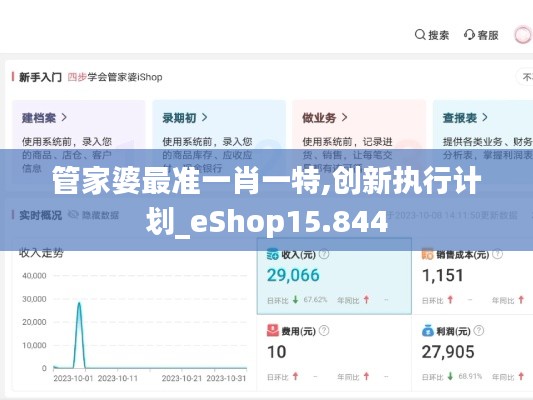Viewport: 533px width, 400px height.
Task: Click the 搜索 text label
Action: [x=439, y=35]
